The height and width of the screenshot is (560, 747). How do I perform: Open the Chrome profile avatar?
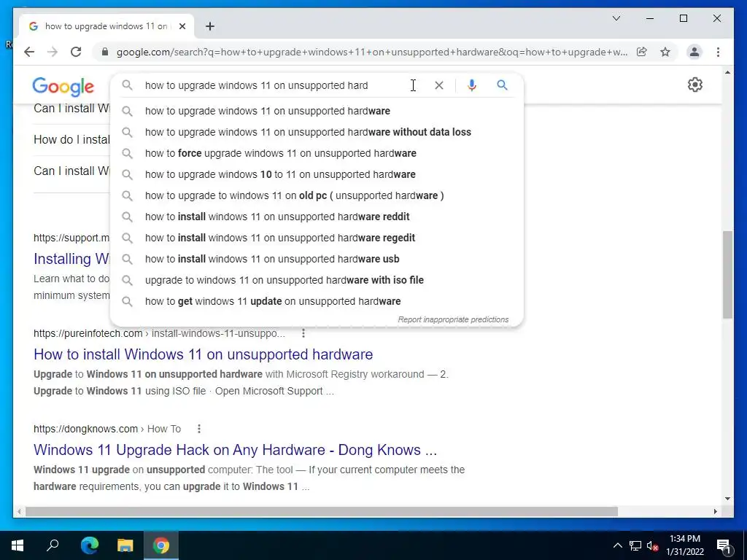(x=694, y=52)
